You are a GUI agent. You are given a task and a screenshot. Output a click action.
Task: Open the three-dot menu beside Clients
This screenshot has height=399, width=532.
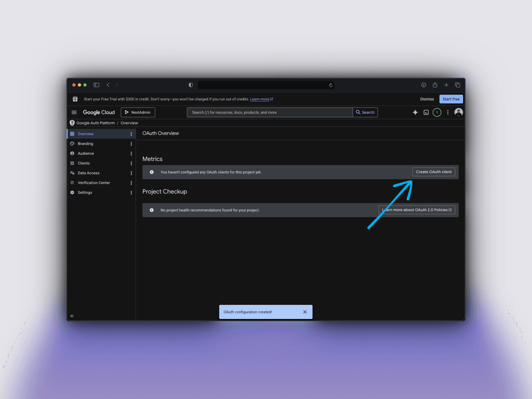(131, 163)
